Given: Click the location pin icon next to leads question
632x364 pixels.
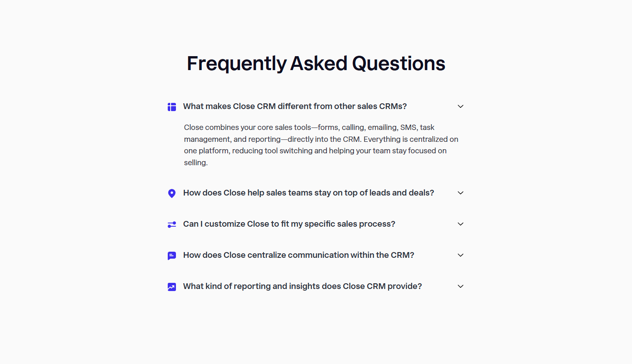Looking at the screenshot, I should point(172,193).
